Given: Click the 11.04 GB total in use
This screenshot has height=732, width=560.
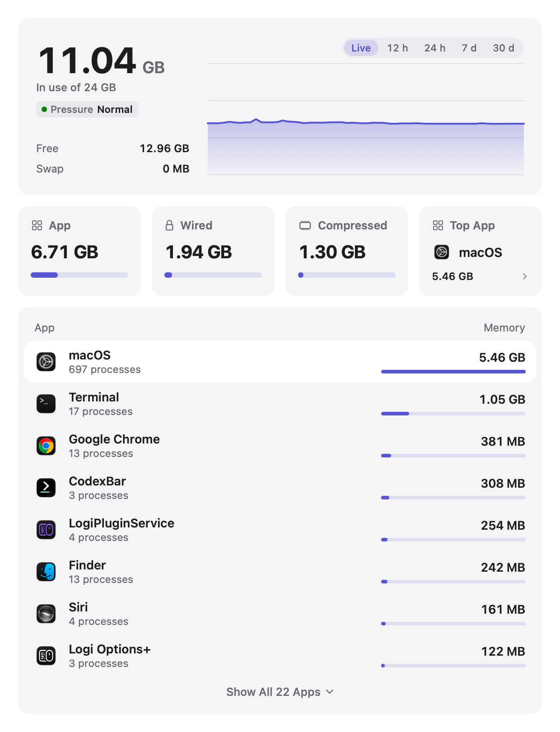Looking at the screenshot, I should [101, 61].
